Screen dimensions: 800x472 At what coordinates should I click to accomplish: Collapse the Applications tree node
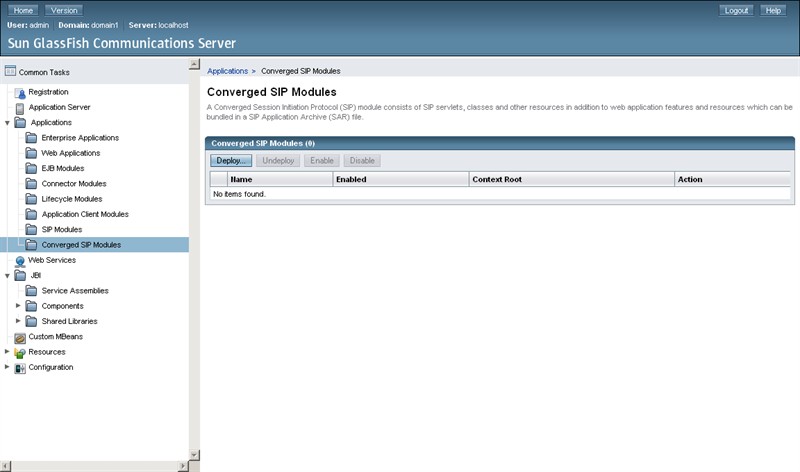pos(7,123)
